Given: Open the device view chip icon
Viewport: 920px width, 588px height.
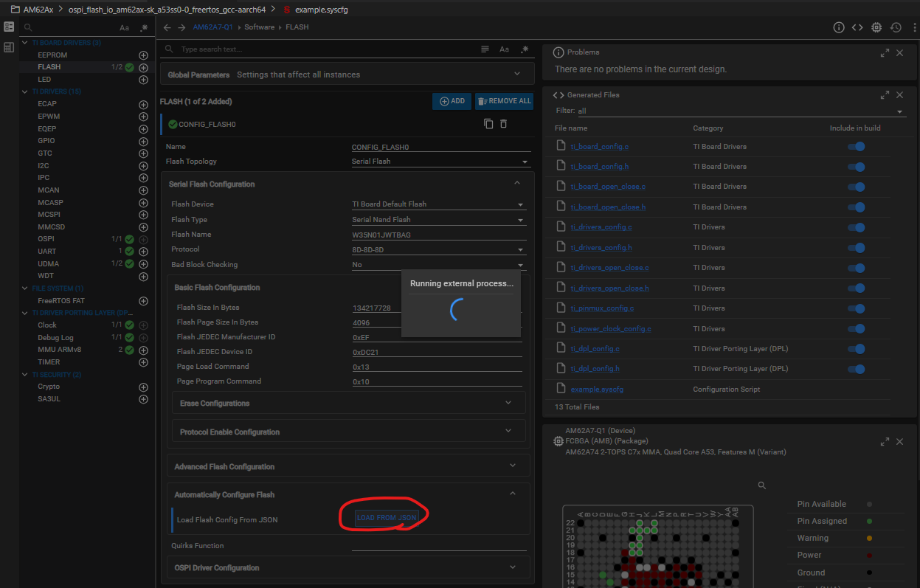Looking at the screenshot, I should click(876, 27).
